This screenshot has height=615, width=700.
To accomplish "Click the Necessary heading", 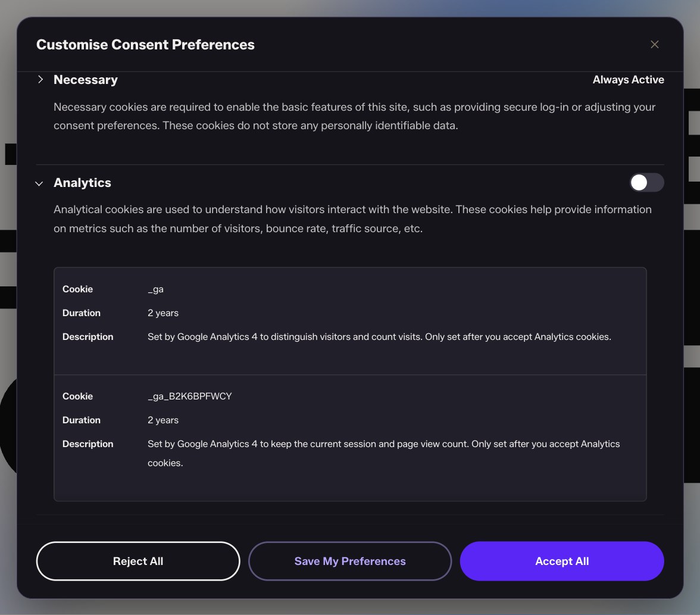I will tap(86, 80).
